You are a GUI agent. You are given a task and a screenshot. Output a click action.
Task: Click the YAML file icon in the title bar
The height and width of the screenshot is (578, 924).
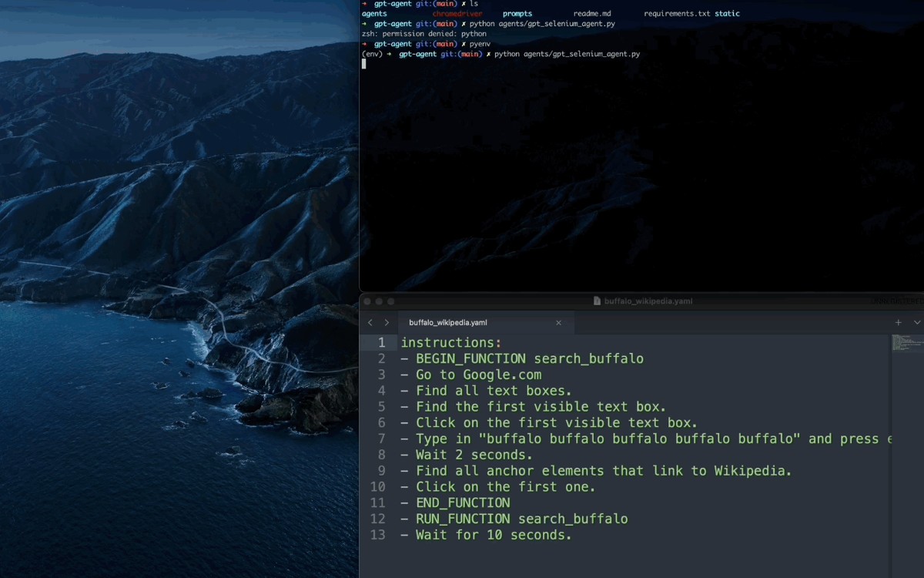597,301
